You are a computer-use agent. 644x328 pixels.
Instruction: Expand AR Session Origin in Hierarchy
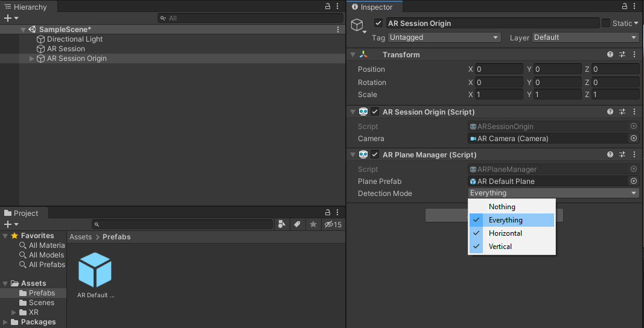tap(32, 58)
